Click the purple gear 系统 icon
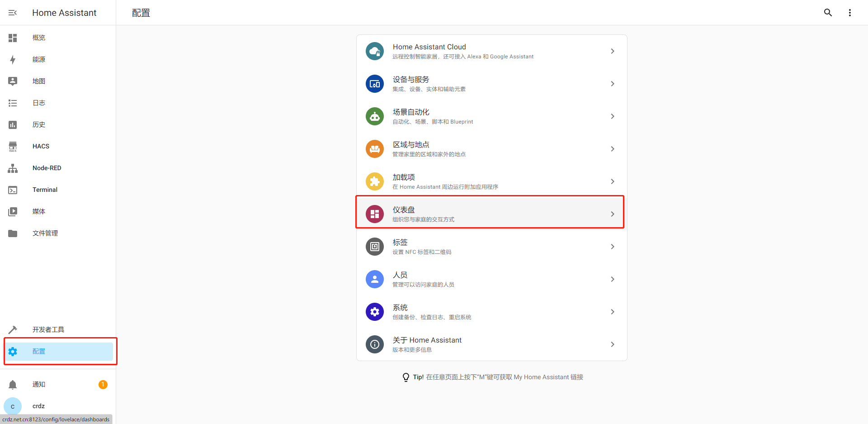The width and height of the screenshot is (868, 424). (x=374, y=312)
